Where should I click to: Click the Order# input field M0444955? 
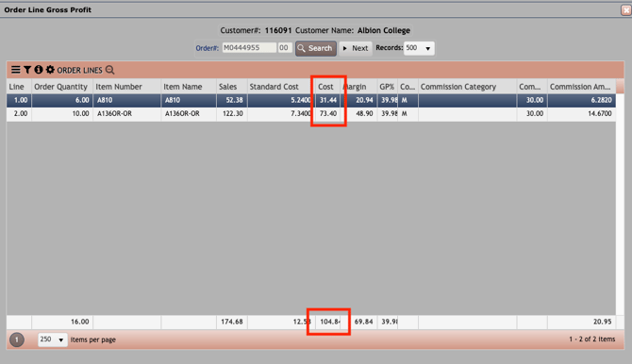pyautogui.click(x=249, y=47)
